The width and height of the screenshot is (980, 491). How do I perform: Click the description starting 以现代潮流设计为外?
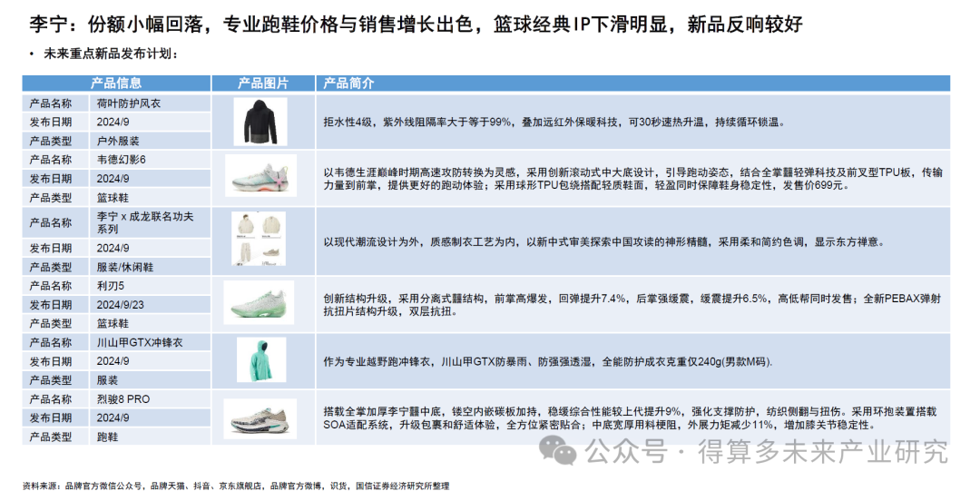click(603, 242)
